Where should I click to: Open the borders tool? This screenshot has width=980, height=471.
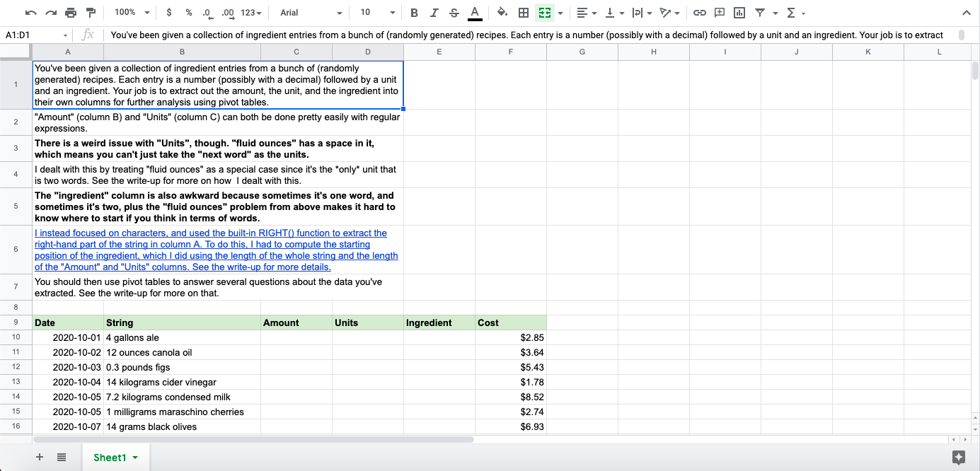click(x=524, y=13)
